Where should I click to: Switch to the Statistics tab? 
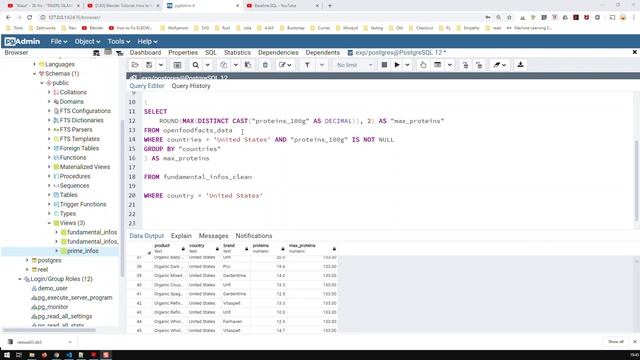coord(237,53)
